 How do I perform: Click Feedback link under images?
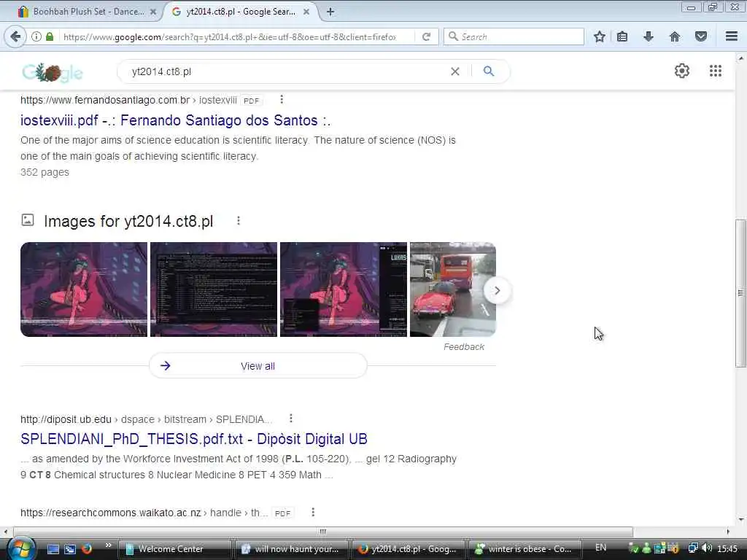pyautogui.click(x=463, y=347)
